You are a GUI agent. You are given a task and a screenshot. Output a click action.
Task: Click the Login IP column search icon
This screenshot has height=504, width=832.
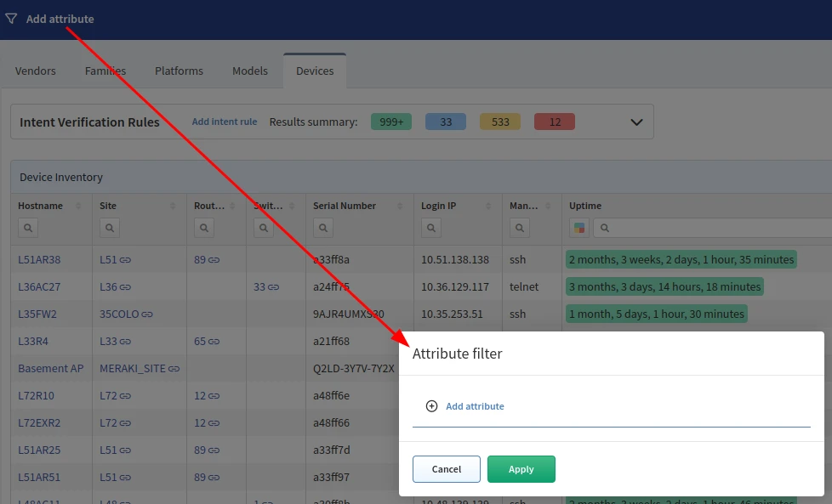pos(431,228)
